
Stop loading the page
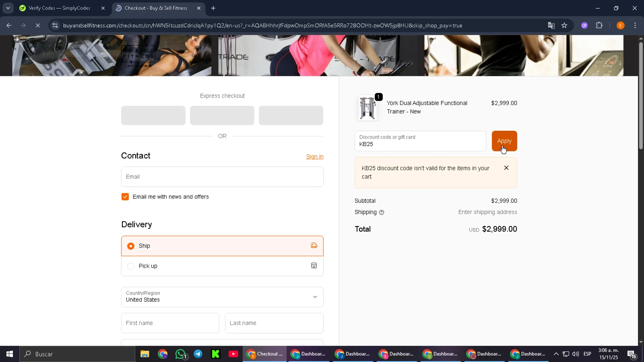click(38, 25)
